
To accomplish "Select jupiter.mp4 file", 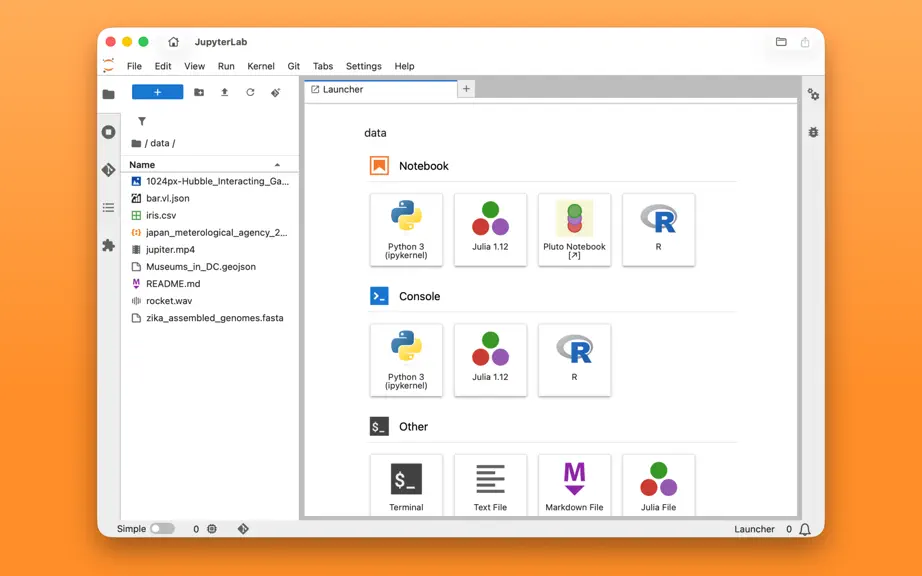I will 210,250.
